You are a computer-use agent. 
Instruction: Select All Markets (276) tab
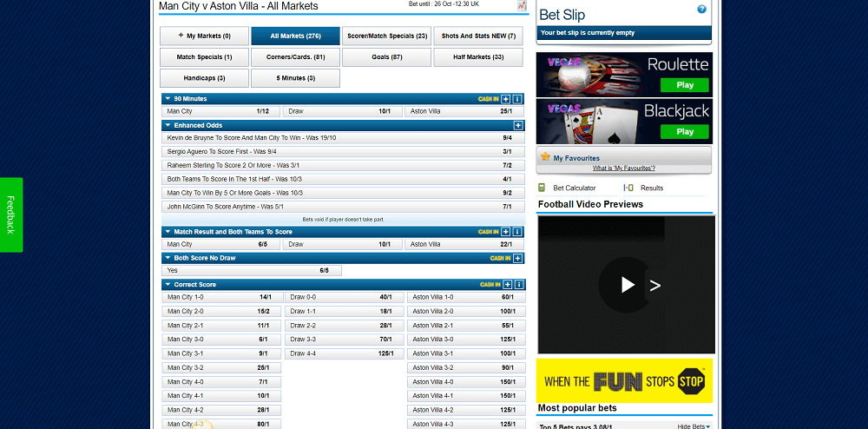(296, 36)
